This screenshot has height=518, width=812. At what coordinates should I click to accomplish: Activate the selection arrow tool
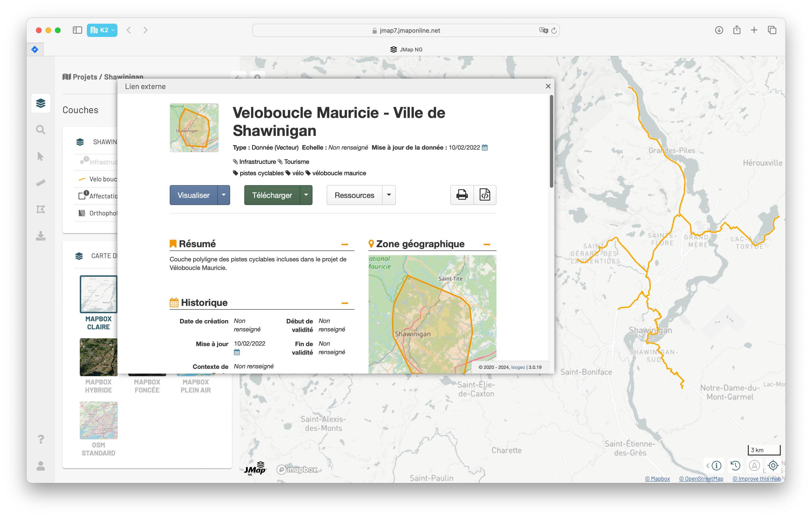point(40,156)
